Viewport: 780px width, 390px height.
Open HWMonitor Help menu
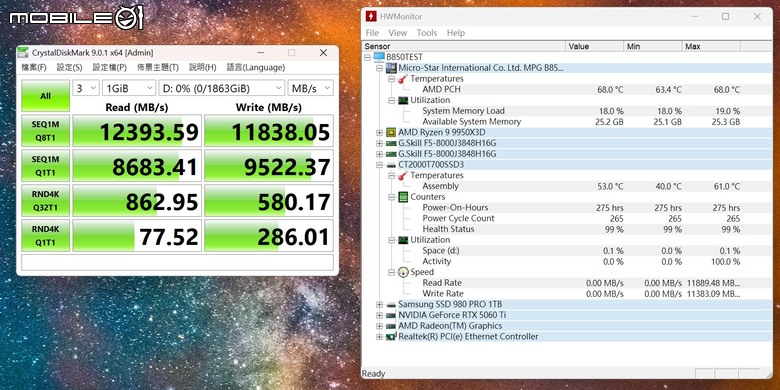pyautogui.click(x=456, y=33)
